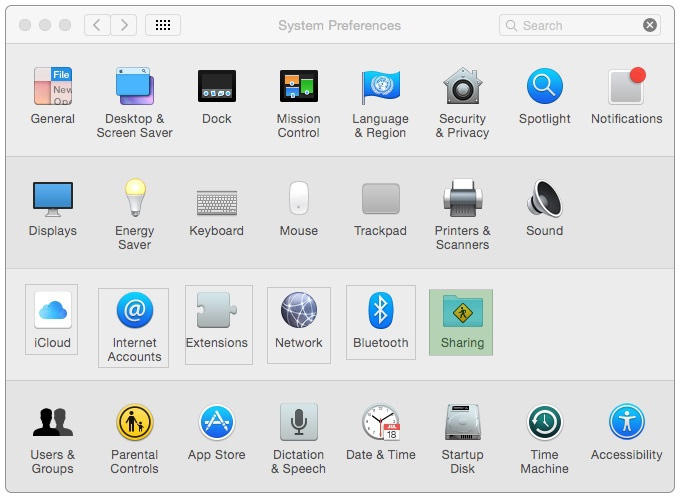Screen dimensions: 680x498
Task: Open Language & Region pane
Action: [x=380, y=103]
